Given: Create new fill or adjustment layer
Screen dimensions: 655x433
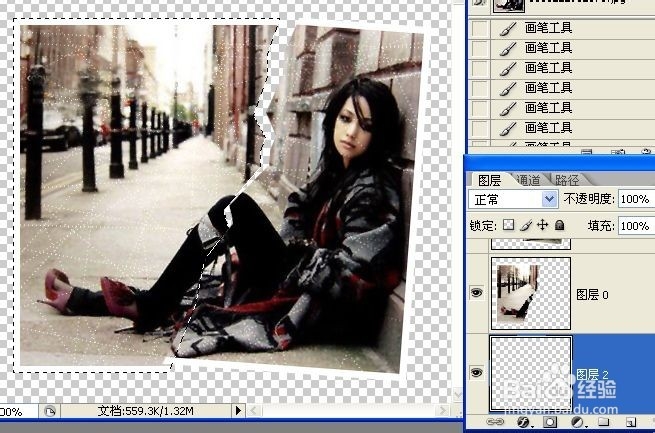Looking at the screenshot, I should pyautogui.click(x=578, y=422).
